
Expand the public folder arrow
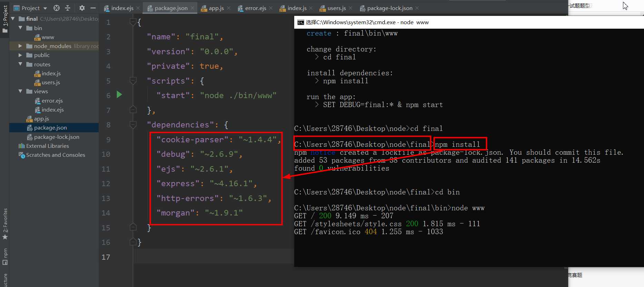[20, 55]
